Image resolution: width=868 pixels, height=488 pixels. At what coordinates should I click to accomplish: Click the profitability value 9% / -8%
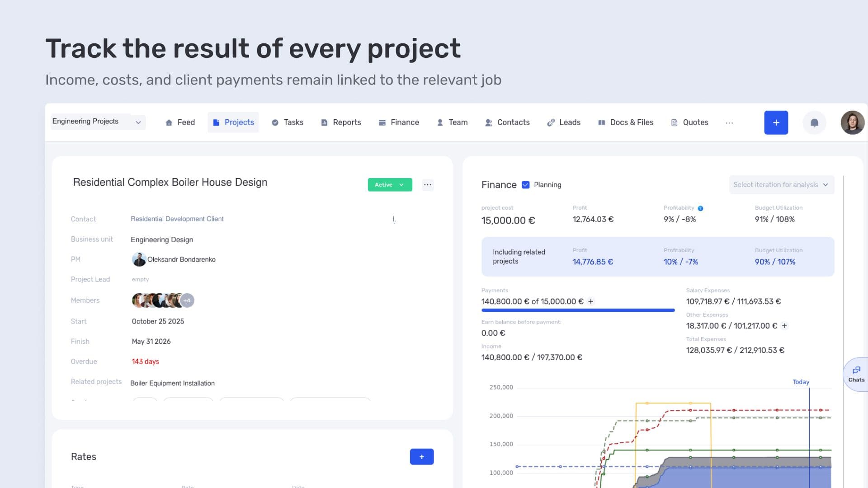pyautogui.click(x=679, y=219)
